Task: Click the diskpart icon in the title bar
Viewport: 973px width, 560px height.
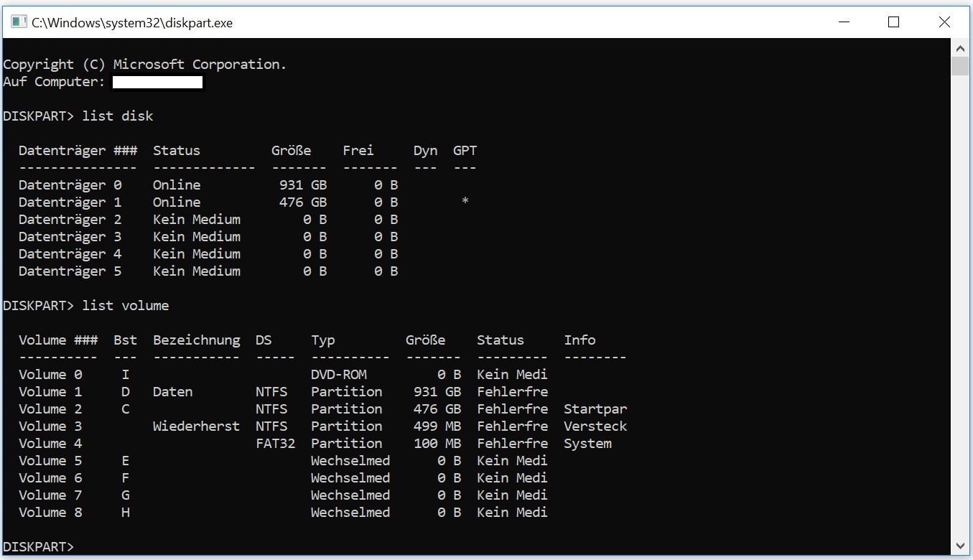Action: point(19,22)
